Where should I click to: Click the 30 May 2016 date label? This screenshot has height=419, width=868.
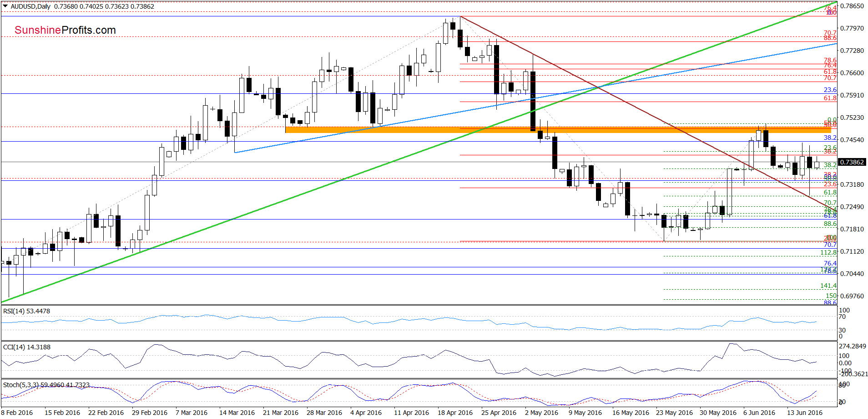click(718, 413)
